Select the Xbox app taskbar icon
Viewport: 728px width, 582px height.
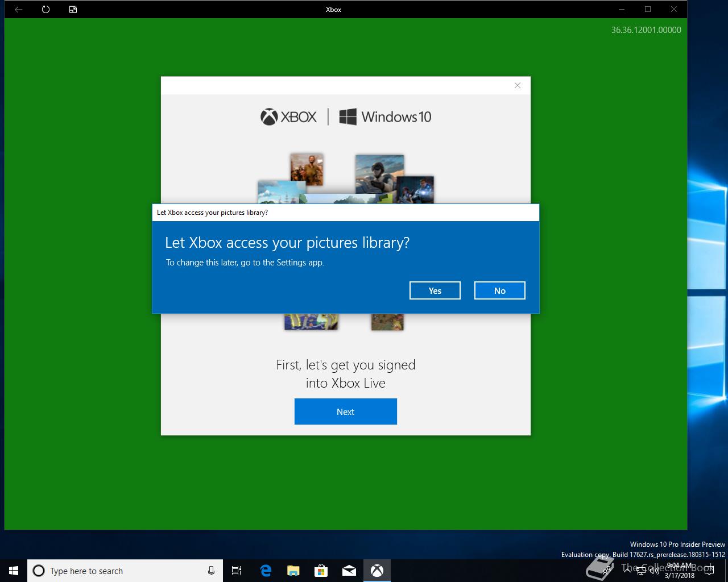coord(377,571)
